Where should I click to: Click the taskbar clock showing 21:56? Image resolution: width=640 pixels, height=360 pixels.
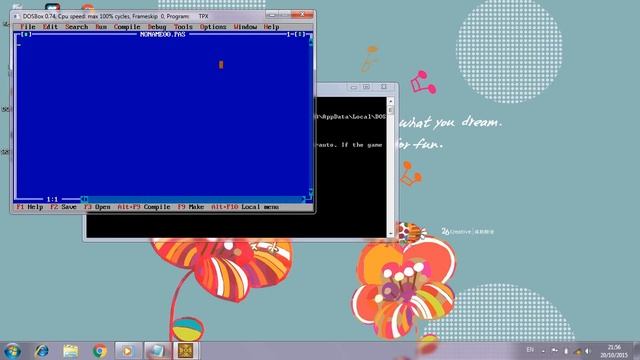pos(614,351)
